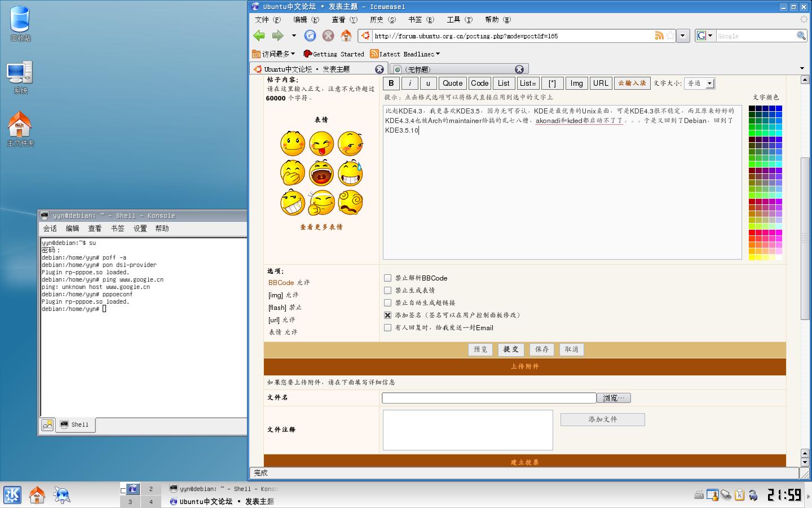Launch the Konqueror globe icon in panel

62,495
